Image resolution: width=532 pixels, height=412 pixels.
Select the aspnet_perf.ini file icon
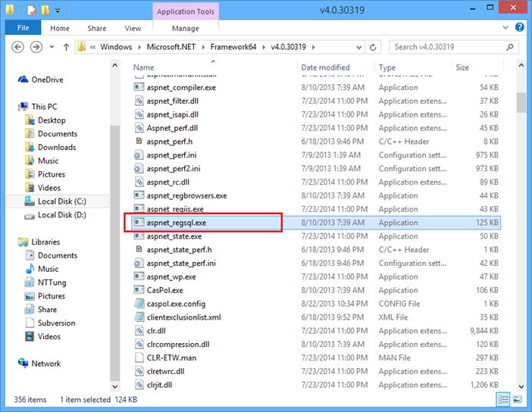click(x=139, y=155)
